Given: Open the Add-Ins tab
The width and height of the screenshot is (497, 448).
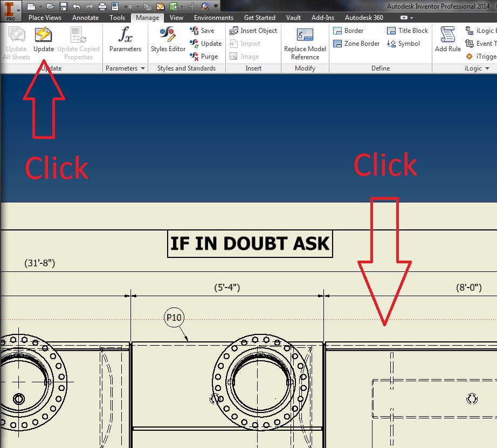Looking at the screenshot, I should (323, 18).
